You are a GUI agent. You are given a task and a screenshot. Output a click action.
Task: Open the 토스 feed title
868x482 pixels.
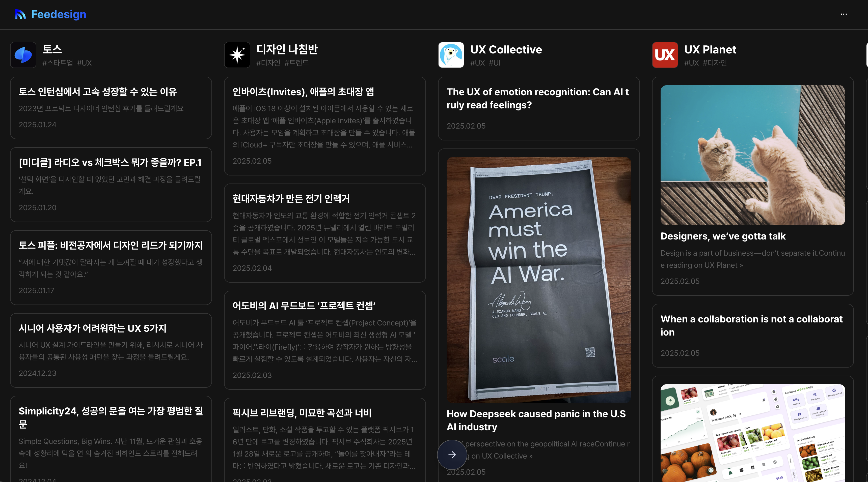pos(52,49)
